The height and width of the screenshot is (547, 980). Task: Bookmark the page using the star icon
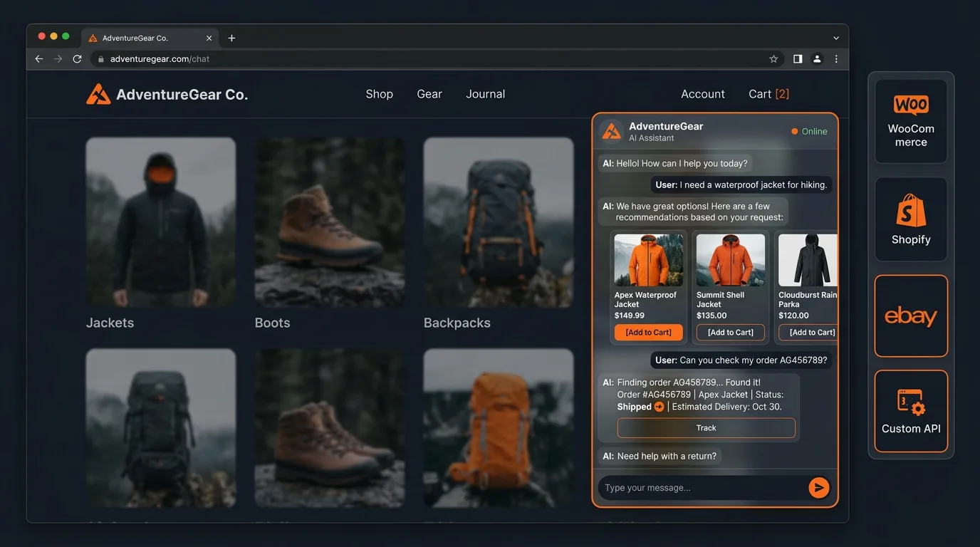pyautogui.click(x=773, y=58)
